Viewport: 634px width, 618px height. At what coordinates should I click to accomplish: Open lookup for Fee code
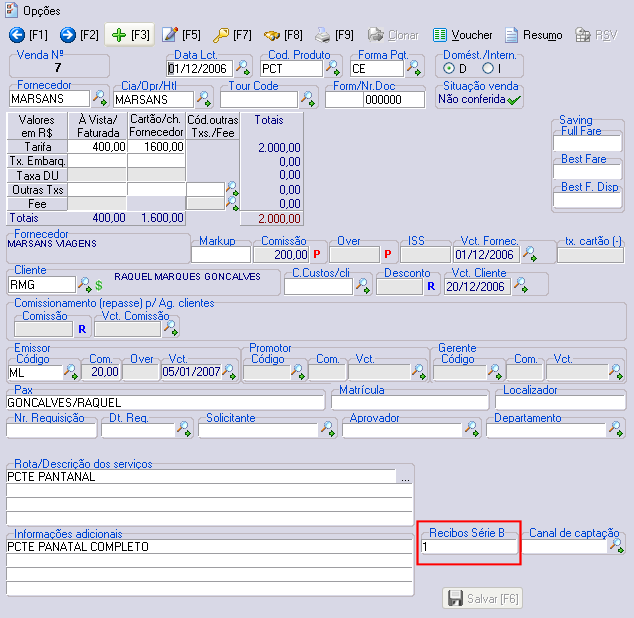point(232,203)
